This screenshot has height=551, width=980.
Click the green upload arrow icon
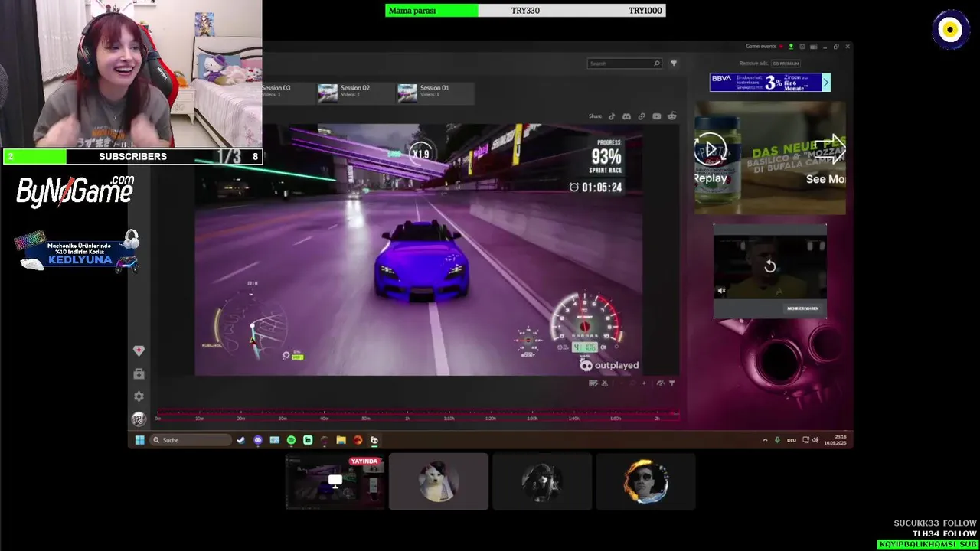coord(791,47)
